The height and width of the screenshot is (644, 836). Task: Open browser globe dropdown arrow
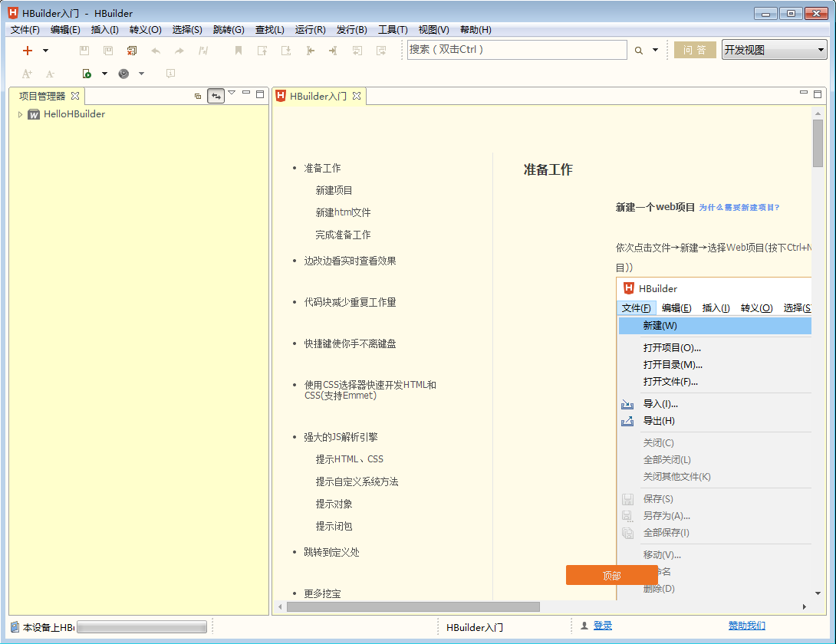click(141, 74)
